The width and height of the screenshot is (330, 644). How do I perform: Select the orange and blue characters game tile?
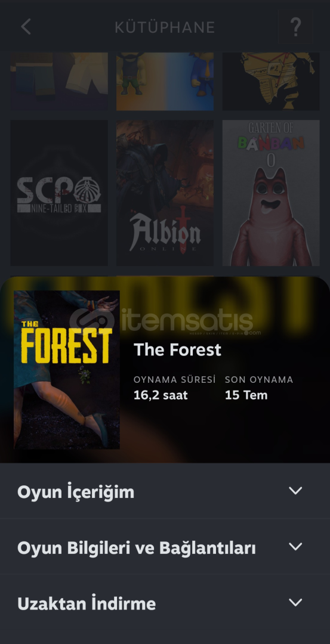(x=165, y=81)
